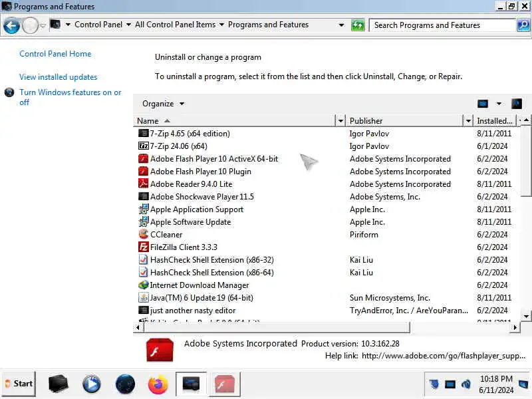
Task: Click just another nasty editor icon
Action: [144, 310]
